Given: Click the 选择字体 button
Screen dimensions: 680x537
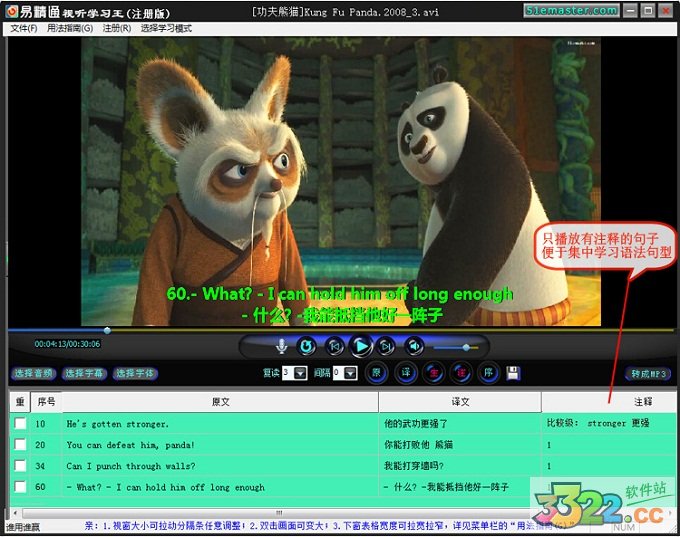Looking at the screenshot, I should (135, 373).
